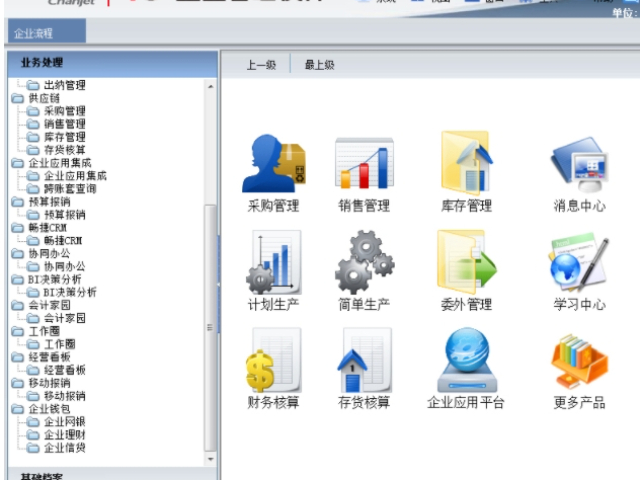Image resolution: width=640 pixels, height=480 pixels.
Task: Select the child 经营看板 node
Action: [x=64, y=370]
